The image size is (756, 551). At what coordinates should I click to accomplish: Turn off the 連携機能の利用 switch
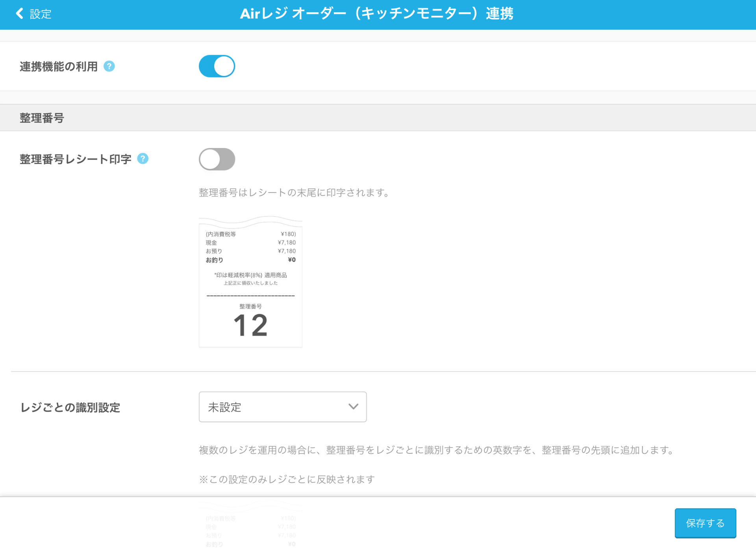[x=217, y=66]
